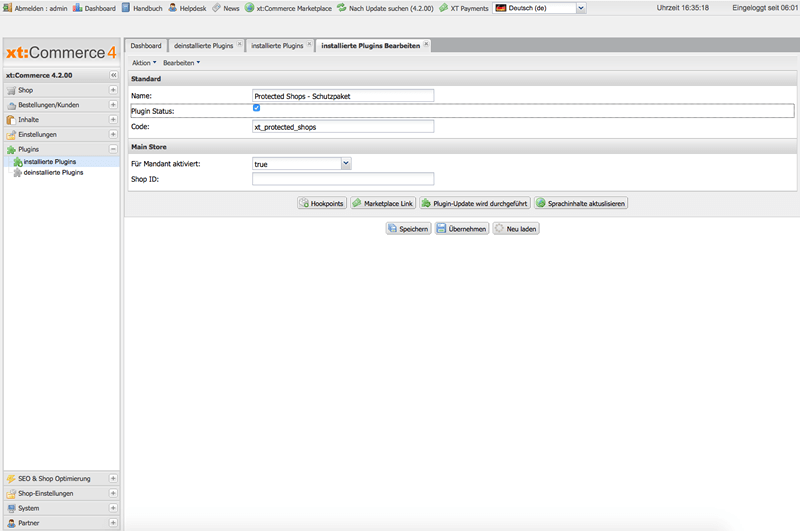800x531 pixels.
Task: Click the Helpdesk person icon
Action: pos(172,8)
